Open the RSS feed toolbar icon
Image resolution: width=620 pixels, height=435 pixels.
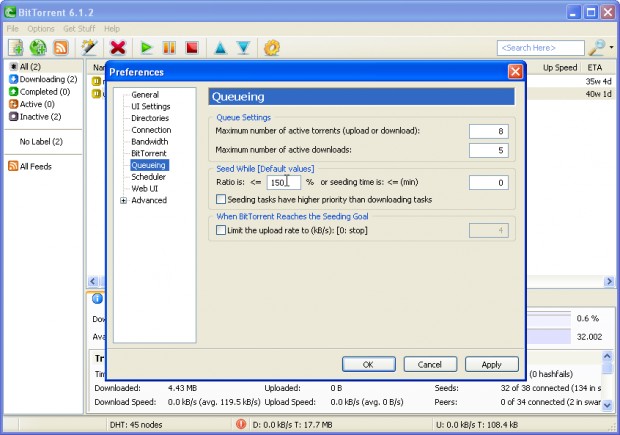[60, 48]
